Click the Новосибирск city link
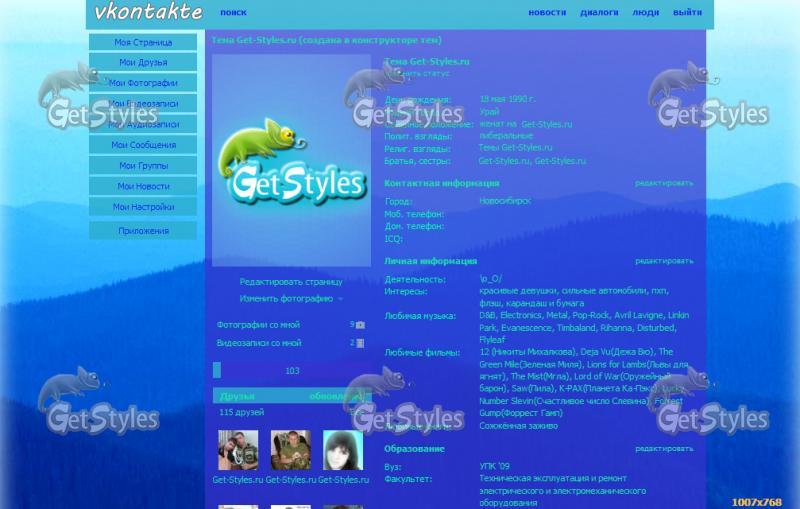Viewport: 800px width, 509px height. click(505, 201)
